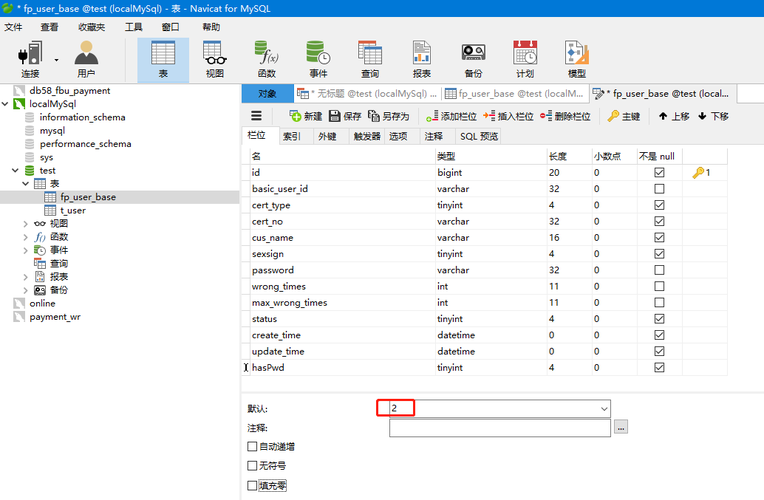764x500 pixels.
Task: Select db58_fbu_payment connection in tree
Action: point(70,91)
